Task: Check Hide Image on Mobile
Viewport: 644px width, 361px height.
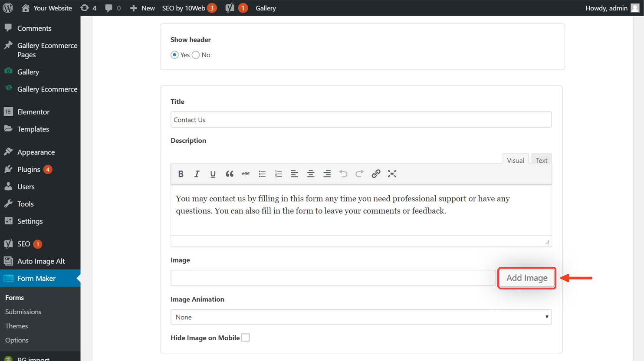Action: pos(246,338)
